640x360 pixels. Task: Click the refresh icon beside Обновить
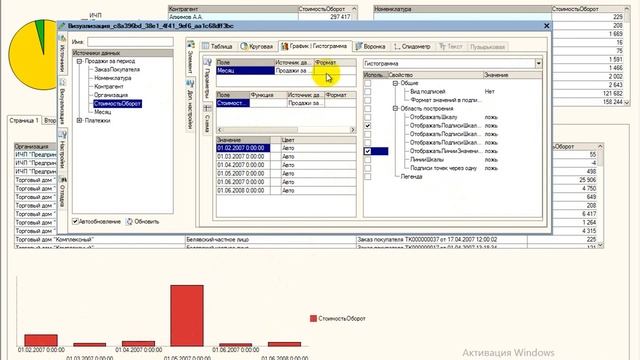(x=129, y=222)
